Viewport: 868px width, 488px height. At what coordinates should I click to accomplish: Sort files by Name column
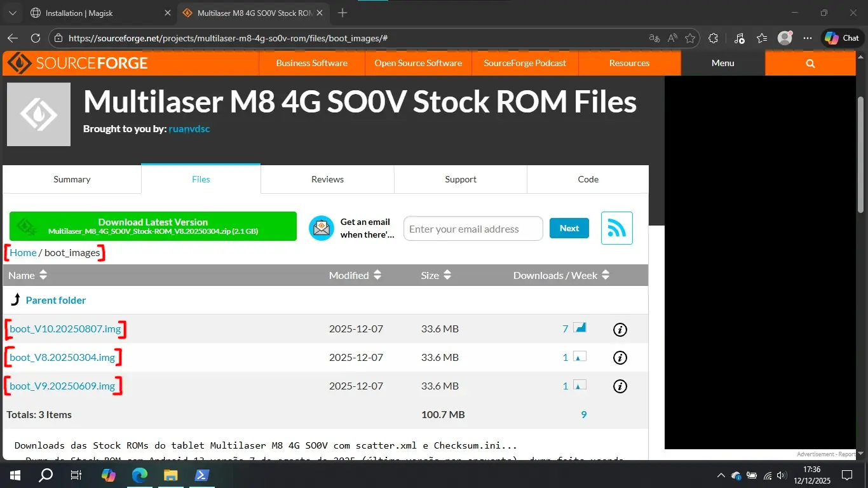pyautogui.click(x=28, y=275)
